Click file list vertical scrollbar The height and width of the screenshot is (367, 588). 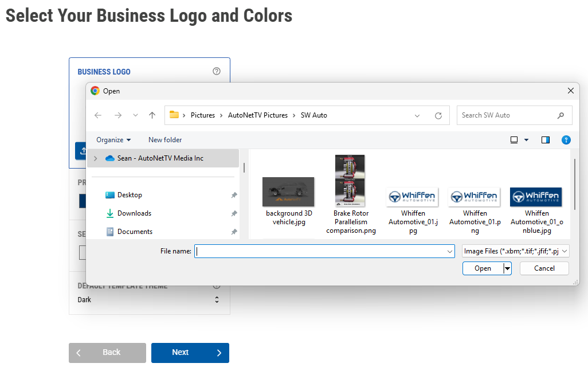pyautogui.click(x=574, y=184)
